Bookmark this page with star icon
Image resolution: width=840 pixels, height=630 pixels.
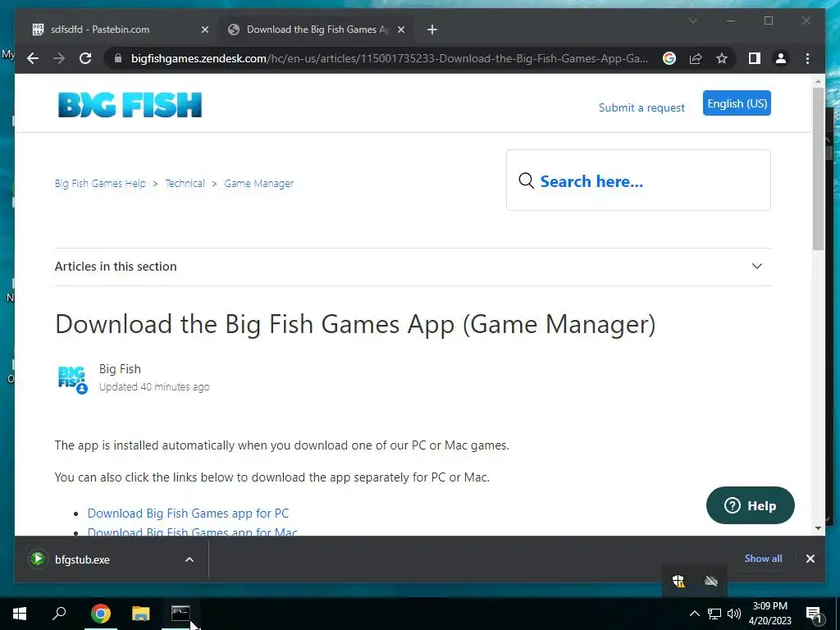tap(722, 58)
